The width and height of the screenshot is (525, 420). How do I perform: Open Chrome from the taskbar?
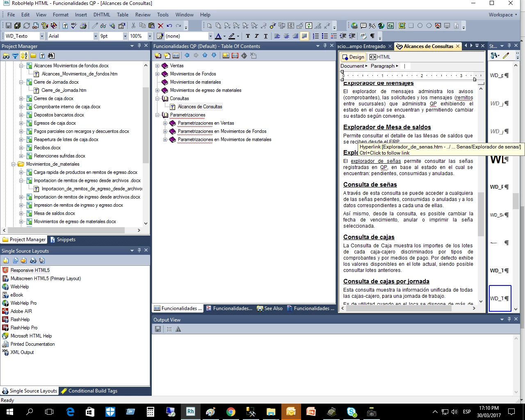click(x=231, y=412)
